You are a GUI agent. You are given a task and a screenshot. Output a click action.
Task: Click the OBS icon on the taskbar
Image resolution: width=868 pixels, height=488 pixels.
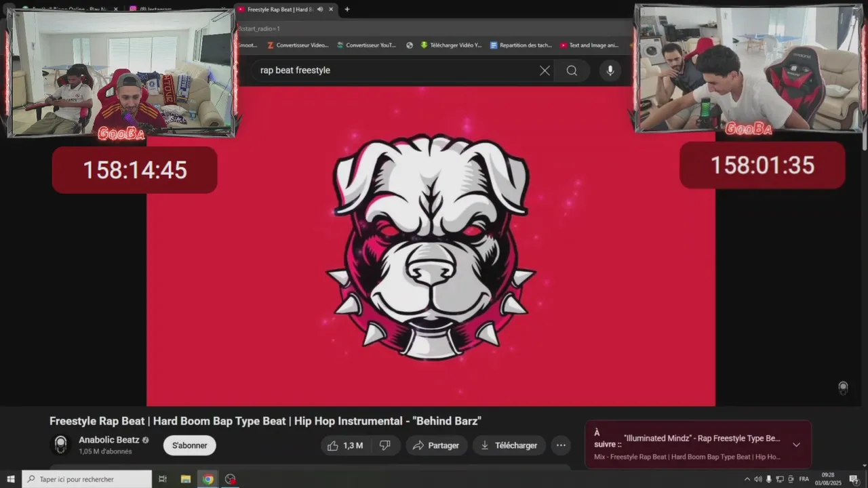click(231, 479)
